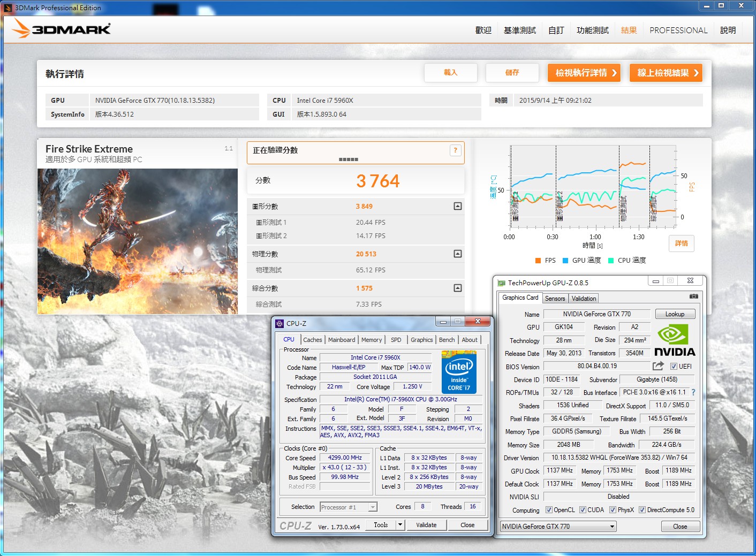Click the overall score 3 764
Viewport: 756px width, 556px height.
[378, 181]
